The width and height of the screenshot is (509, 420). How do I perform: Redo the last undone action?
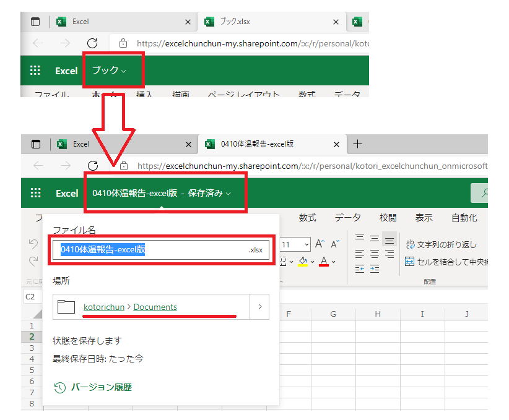click(x=33, y=261)
